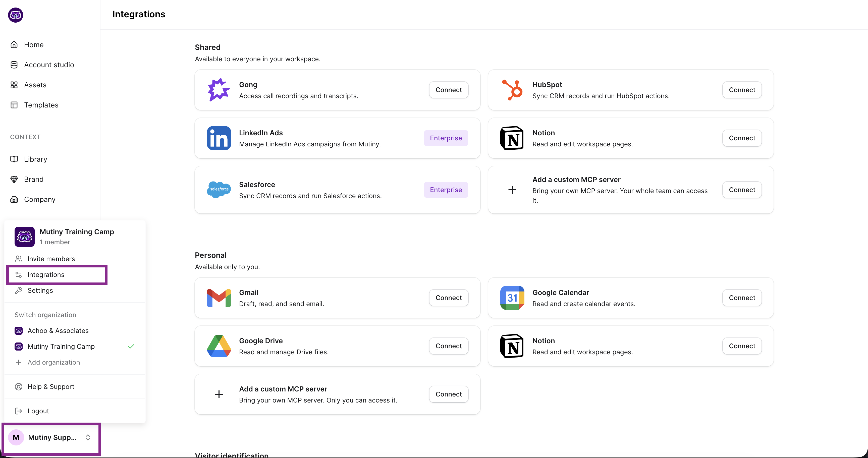Click the "Integrations" page title
The height and width of the screenshot is (458, 868).
[138, 14]
